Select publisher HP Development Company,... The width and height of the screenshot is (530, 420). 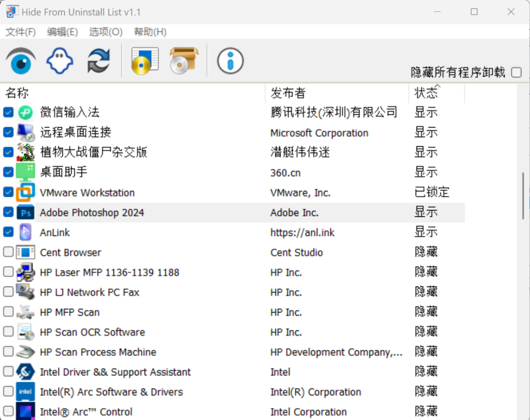(x=336, y=352)
